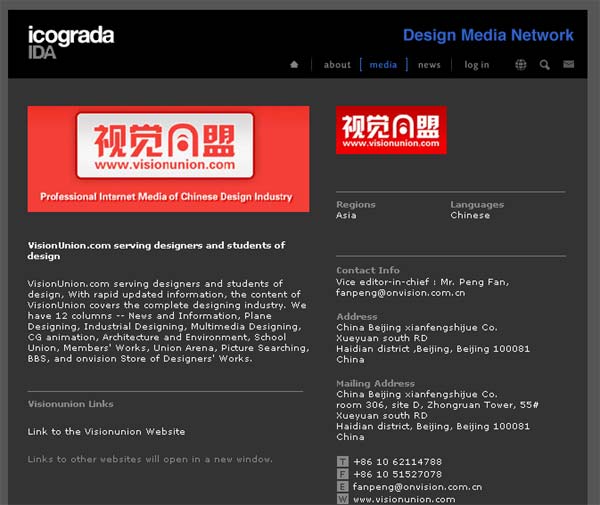This screenshot has width=600, height=505.
Task: Open the globe language icon
Action: (x=520, y=65)
